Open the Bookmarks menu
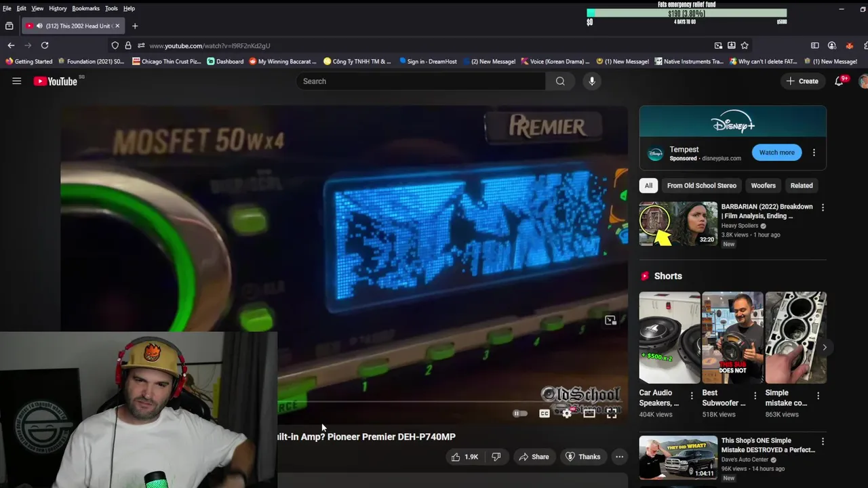868x488 pixels. coord(85,8)
